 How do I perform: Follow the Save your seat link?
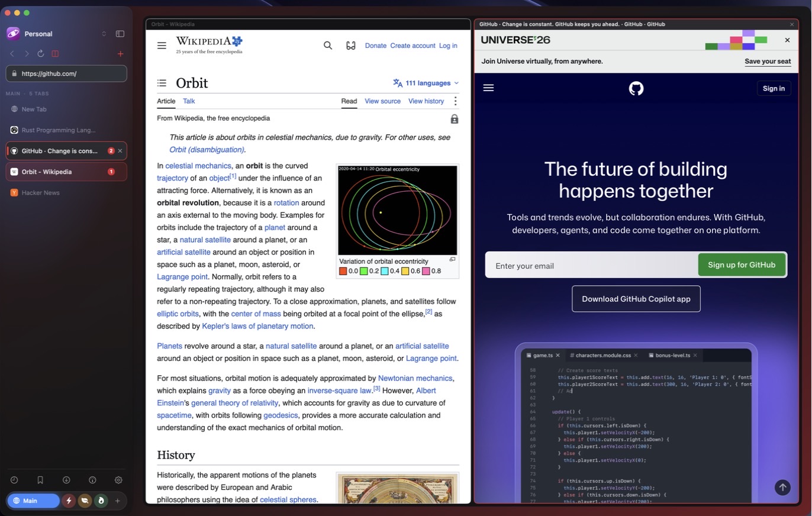point(768,62)
